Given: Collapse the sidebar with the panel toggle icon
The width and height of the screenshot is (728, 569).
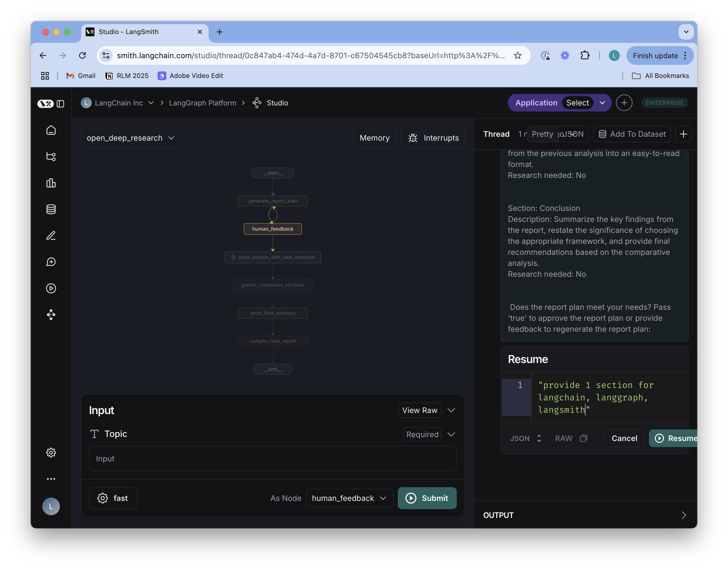Looking at the screenshot, I should coord(61,104).
